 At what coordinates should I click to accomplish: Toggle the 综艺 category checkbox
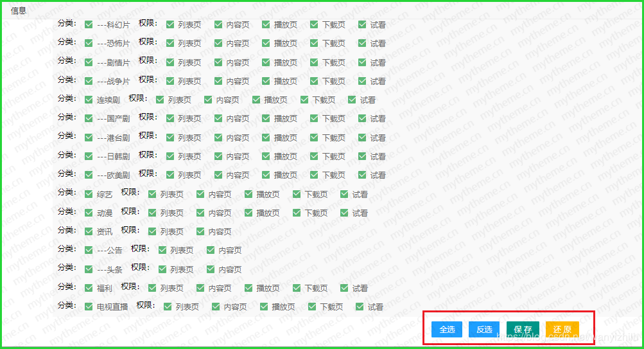(x=89, y=194)
